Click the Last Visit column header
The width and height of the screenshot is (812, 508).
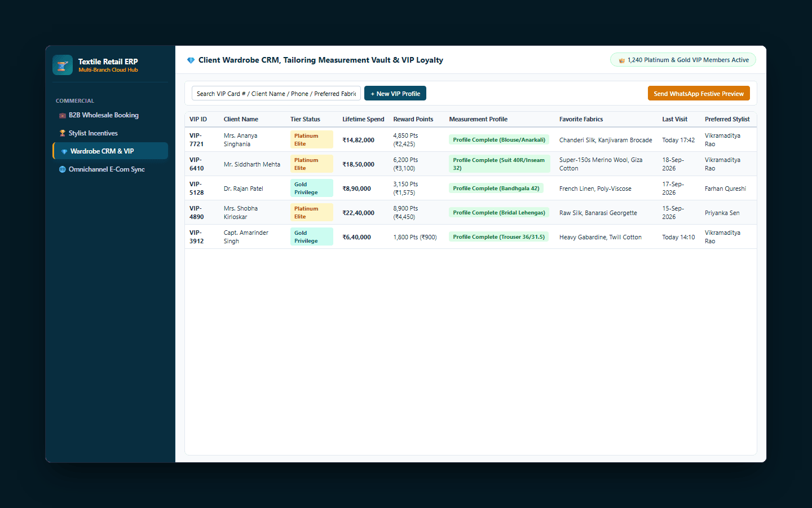674,119
